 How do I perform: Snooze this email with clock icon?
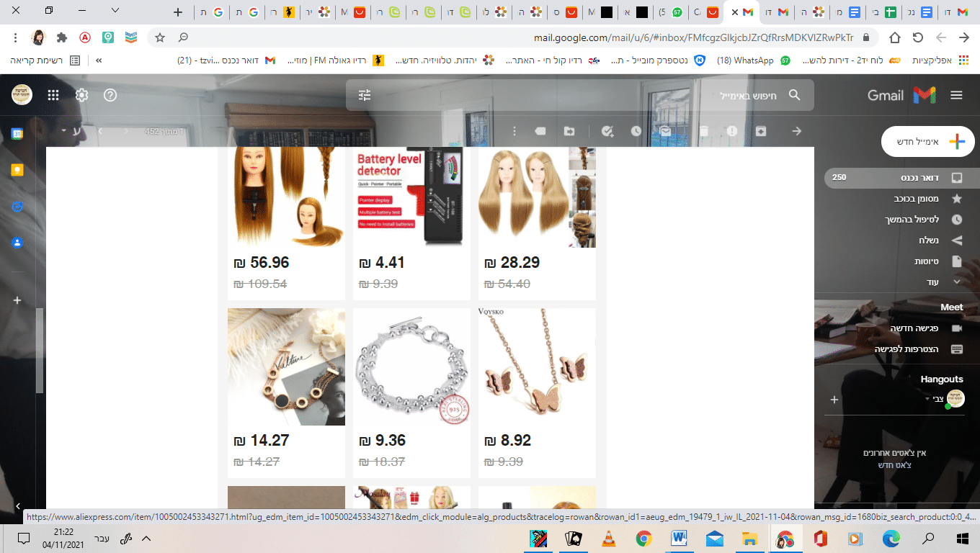tap(636, 131)
